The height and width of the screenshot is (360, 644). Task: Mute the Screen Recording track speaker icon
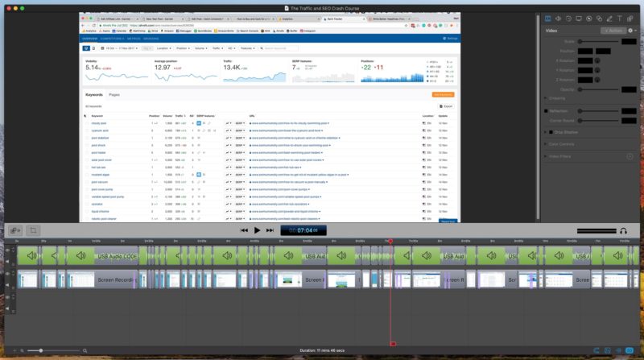click(x=7, y=285)
